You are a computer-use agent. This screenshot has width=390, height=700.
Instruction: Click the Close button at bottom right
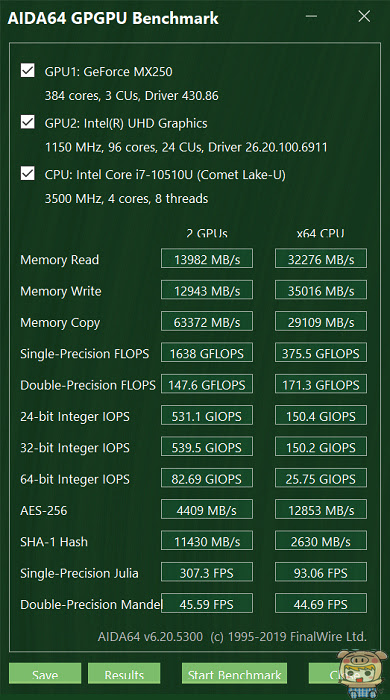tap(344, 673)
